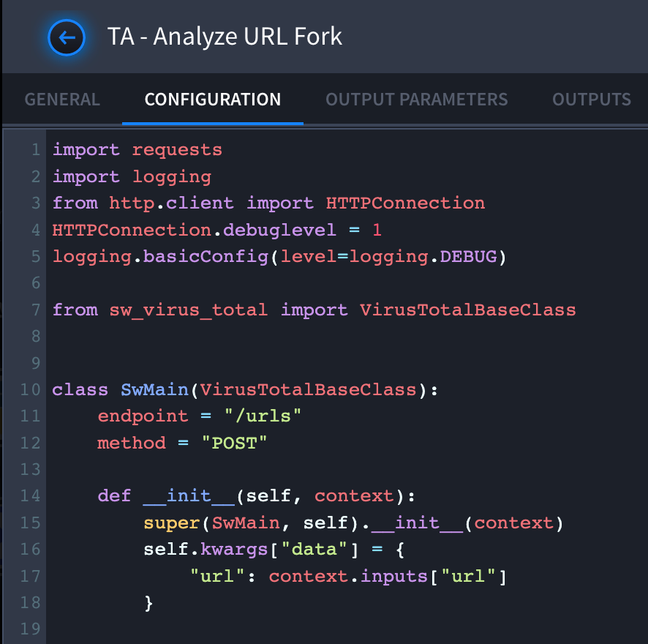Open the GENERAL tab
This screenshot has height=644, width=648.
[x=62, y=100]
